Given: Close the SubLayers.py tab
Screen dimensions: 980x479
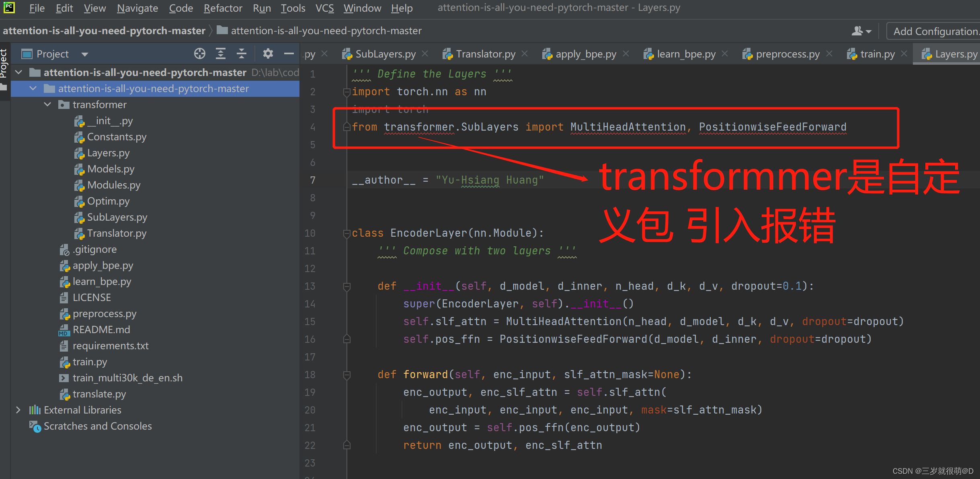Looking at the screenshot, I should tap(425, 53).
